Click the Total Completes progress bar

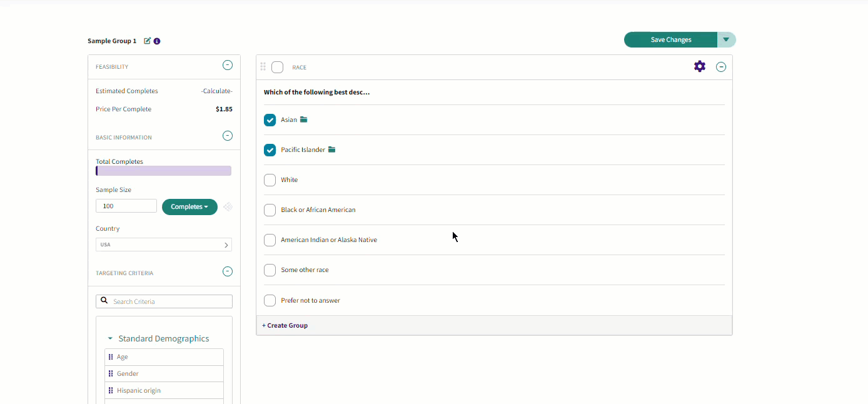(163, 171)
